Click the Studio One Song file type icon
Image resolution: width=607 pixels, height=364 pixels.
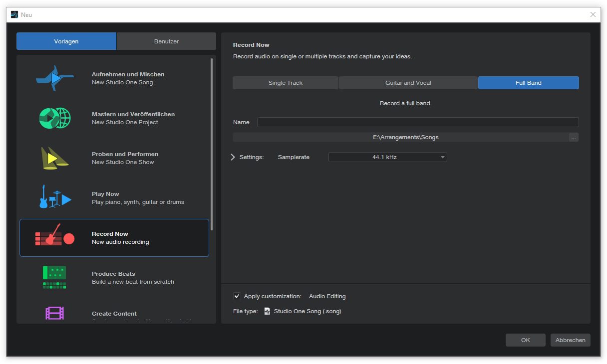[x=267, y=311]
